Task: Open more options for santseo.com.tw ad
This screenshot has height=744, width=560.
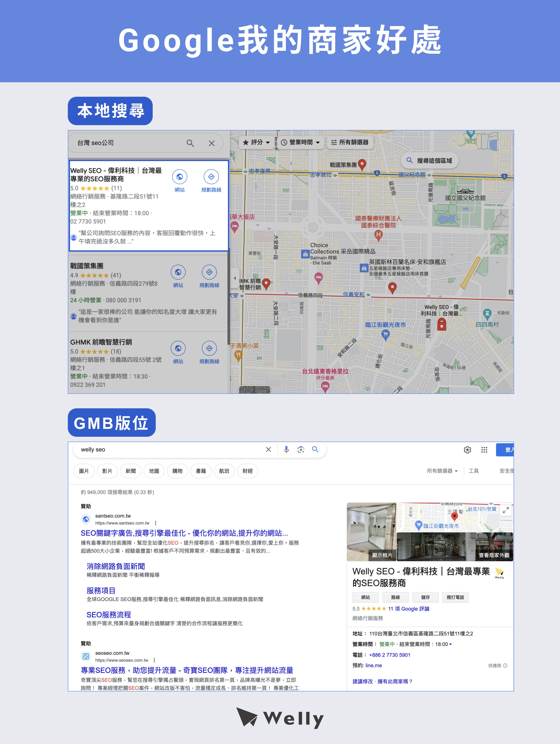Action: [x=155, y=523]
